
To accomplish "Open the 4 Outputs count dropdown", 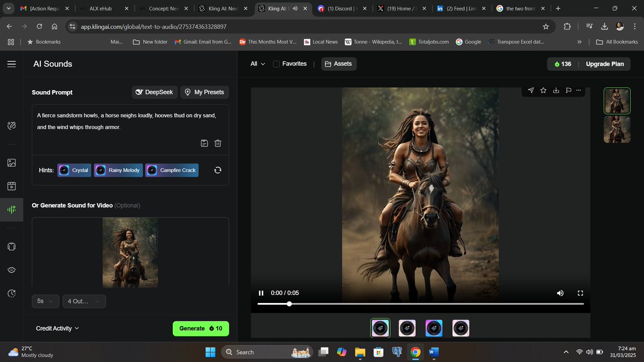I will click(84, 301).
